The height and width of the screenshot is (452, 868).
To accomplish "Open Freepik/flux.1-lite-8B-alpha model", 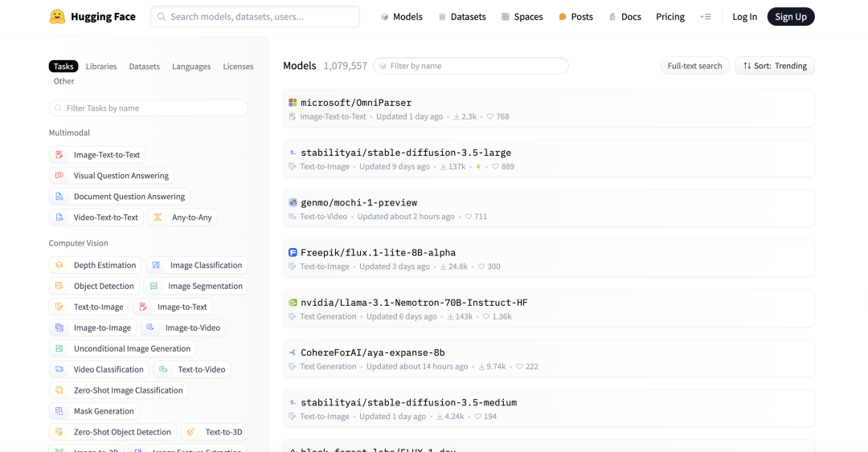I will tap(549, 259).
